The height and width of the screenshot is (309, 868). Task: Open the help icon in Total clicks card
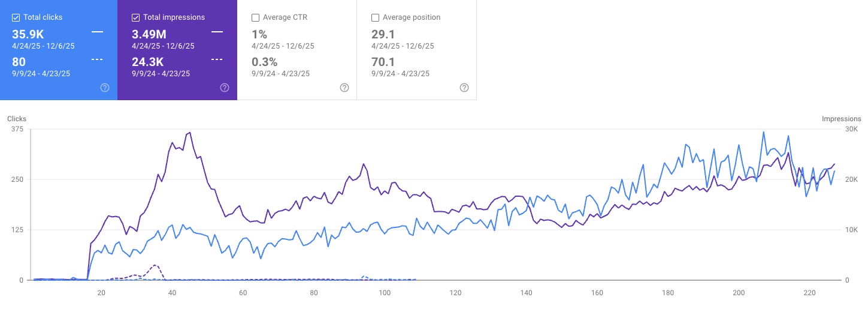tap(105, 88)
